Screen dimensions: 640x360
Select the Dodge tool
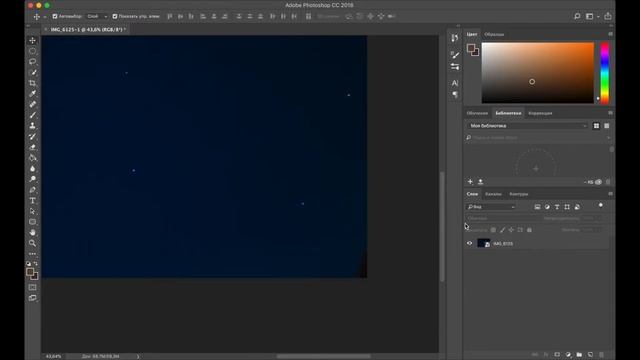(32, 179)
